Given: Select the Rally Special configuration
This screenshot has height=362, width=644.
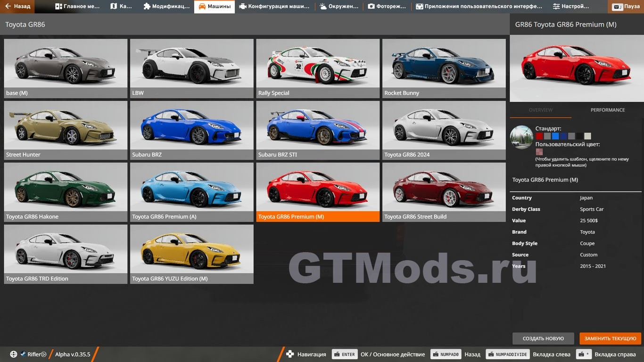Looking at the screenshot, I should point(318,68).
